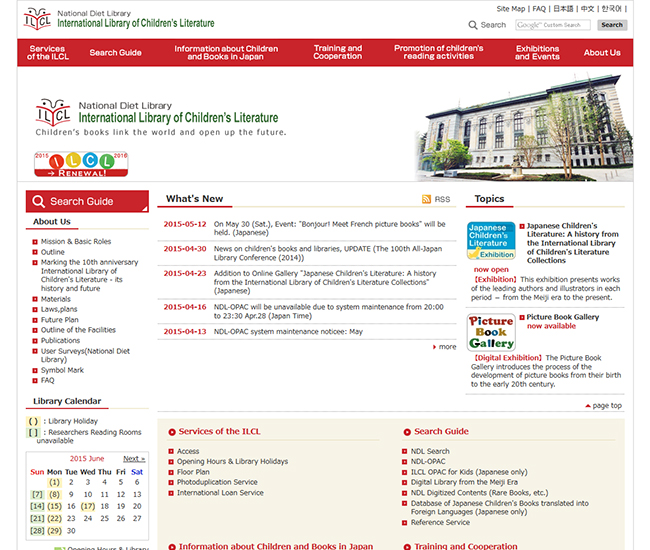This screenshot has width=650, height=550.
Task: Switch language to 日本語
Action: click(x=563, y=9)
